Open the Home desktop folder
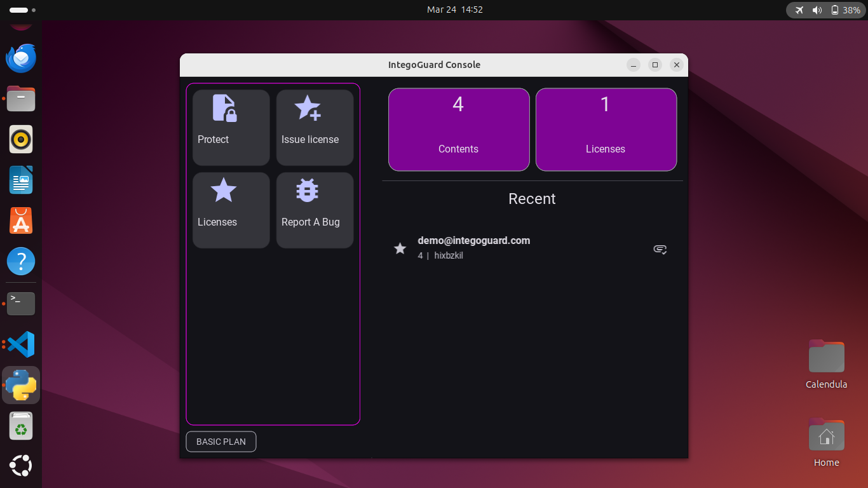Image resolution: width=868 pixels, height=488 pixels. click(x=826, y=442)
